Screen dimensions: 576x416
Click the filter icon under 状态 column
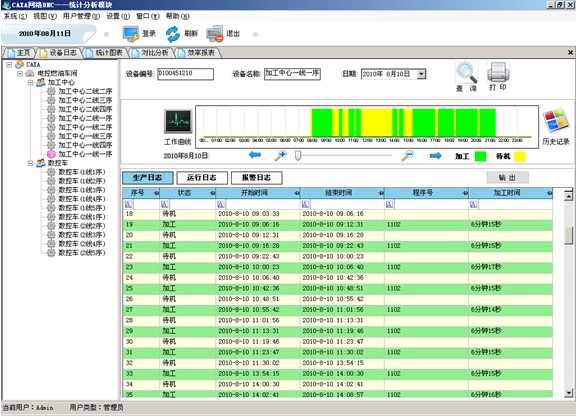165,204
